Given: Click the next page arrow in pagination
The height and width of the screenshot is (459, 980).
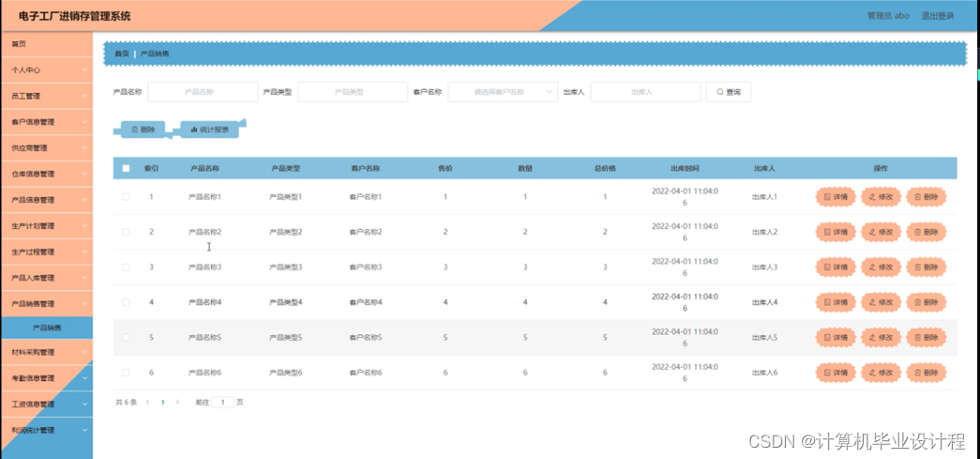Looking at the screenshot, I should 177,402.
